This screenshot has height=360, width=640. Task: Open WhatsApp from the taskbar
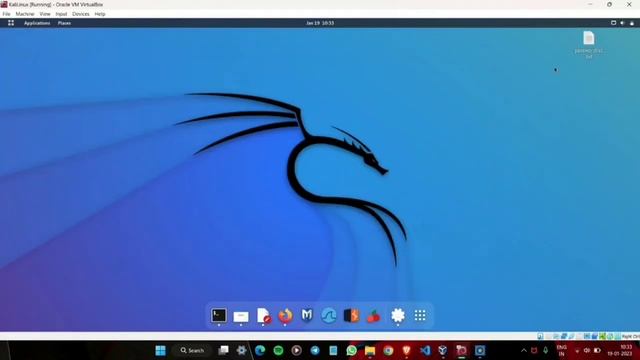click(x=351, y=351)
